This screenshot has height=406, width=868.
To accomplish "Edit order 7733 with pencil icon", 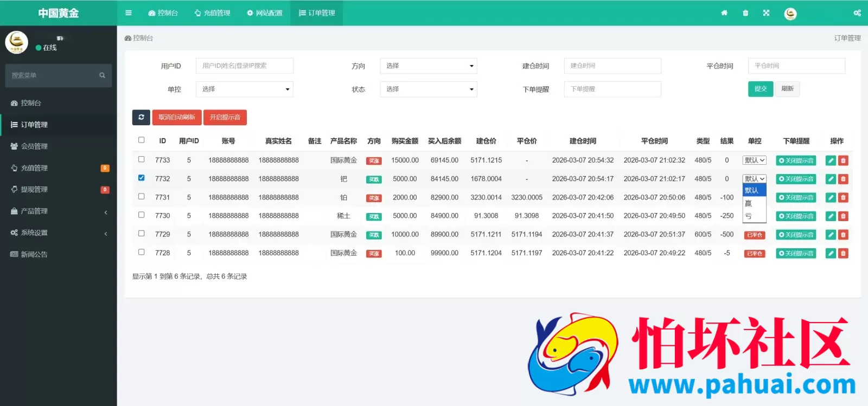I will pyautogui.click(x=831, y=160).
